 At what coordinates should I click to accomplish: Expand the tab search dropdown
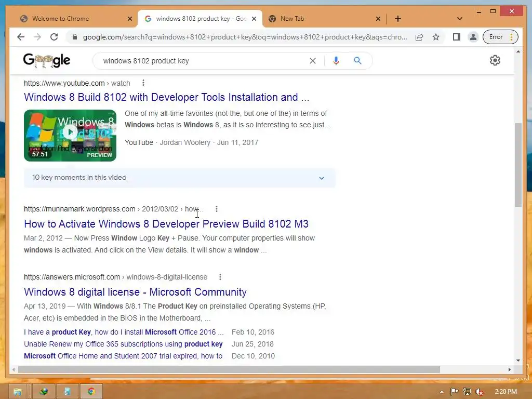460,19
